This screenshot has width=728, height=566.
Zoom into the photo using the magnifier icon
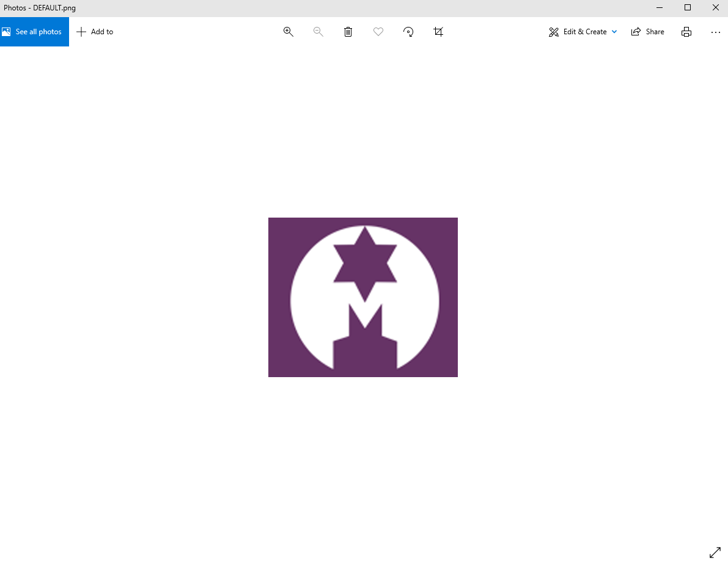tap(288, 31)
